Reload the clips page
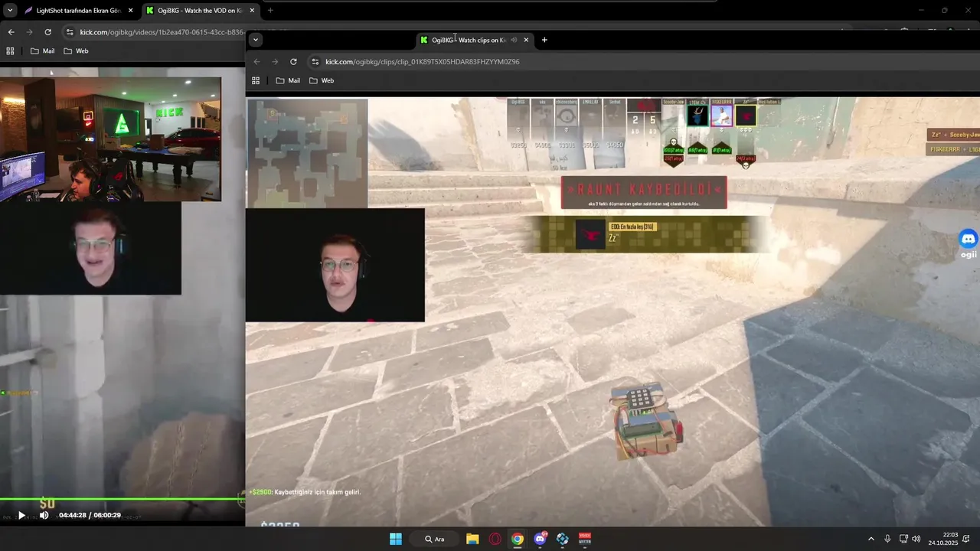 click(293, 61)
